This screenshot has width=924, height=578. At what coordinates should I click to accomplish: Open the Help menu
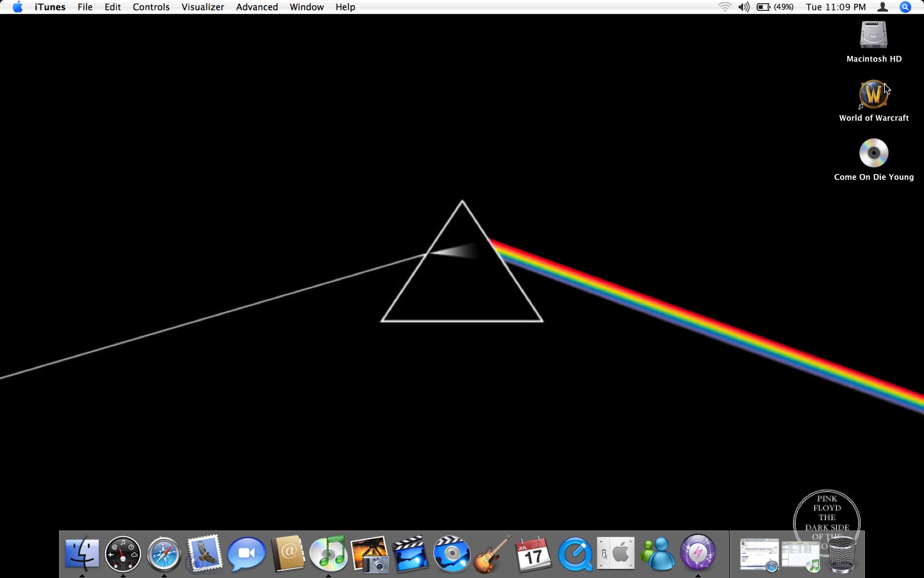pos(345,7)
